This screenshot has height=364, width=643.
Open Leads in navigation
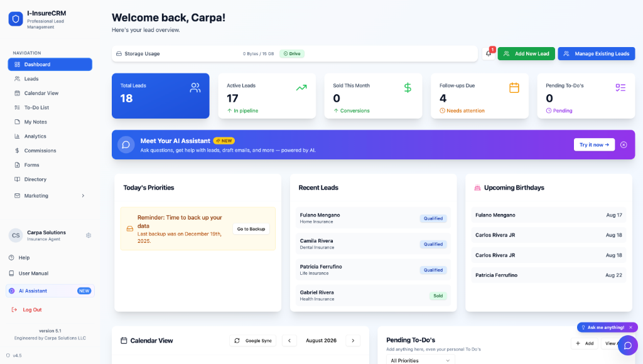(x=50, y=78)
